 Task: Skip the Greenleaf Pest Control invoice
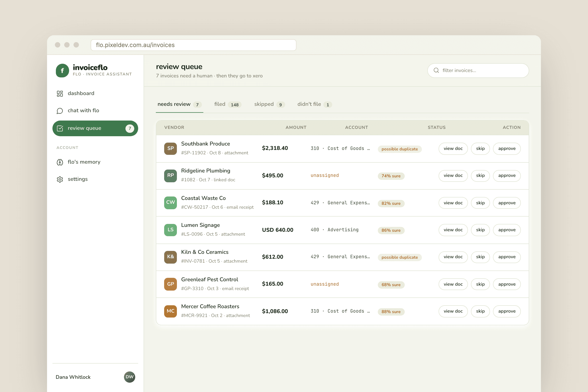tap(480, 284)
